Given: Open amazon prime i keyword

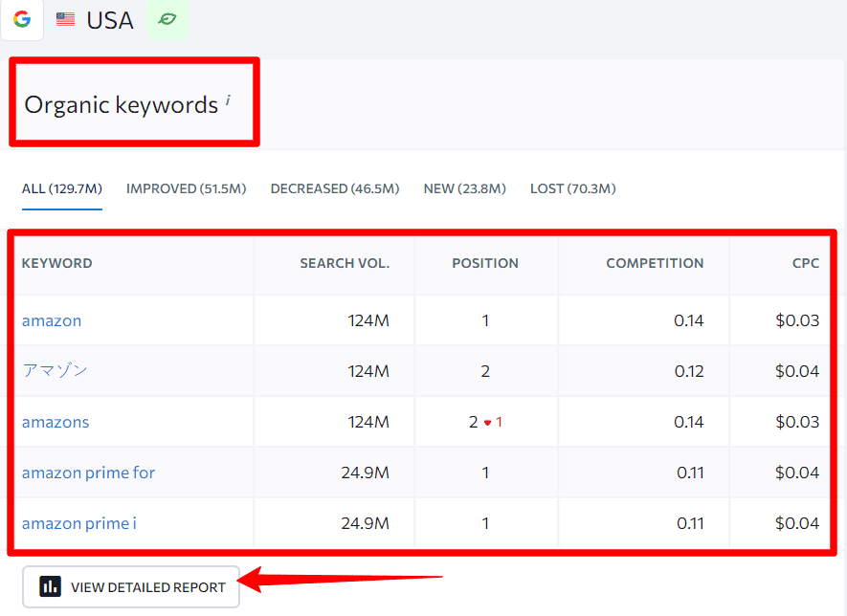Looking at the screenshot, I should tap(78, 523).
